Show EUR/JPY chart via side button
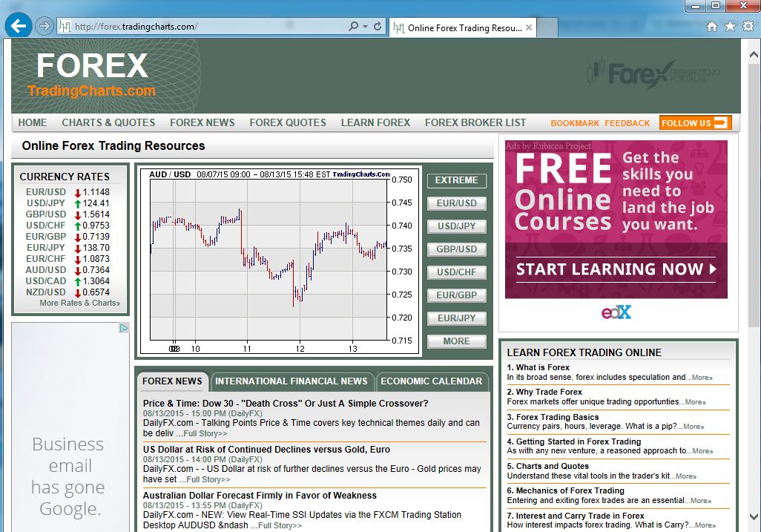This screenshot has width=761, height=532. click(457, 318)
